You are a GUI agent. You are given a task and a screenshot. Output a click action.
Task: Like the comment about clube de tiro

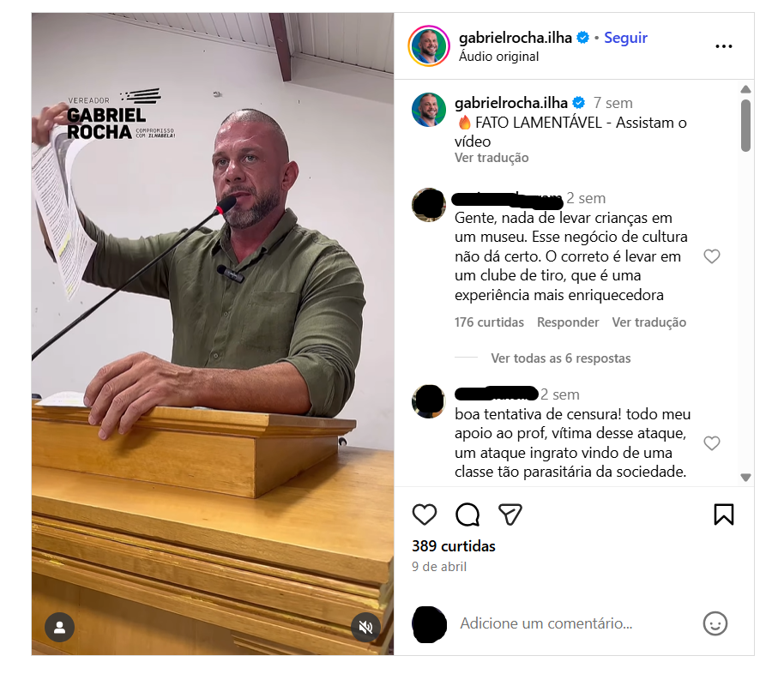tap(711, 256)
